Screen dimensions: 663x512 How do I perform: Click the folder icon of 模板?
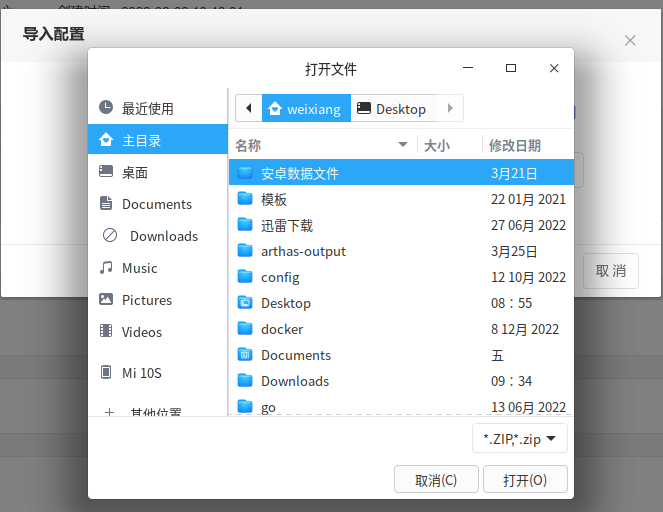point(245,198)
